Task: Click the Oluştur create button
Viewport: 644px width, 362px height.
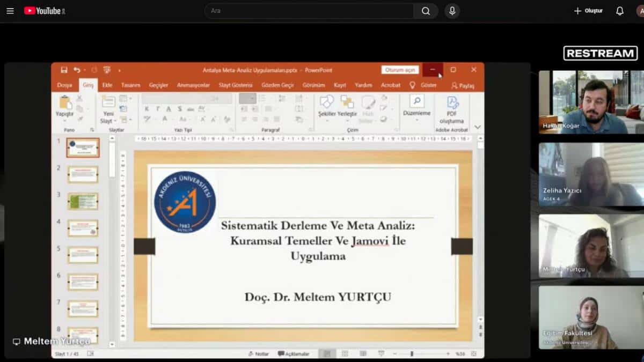Action: 588,11
